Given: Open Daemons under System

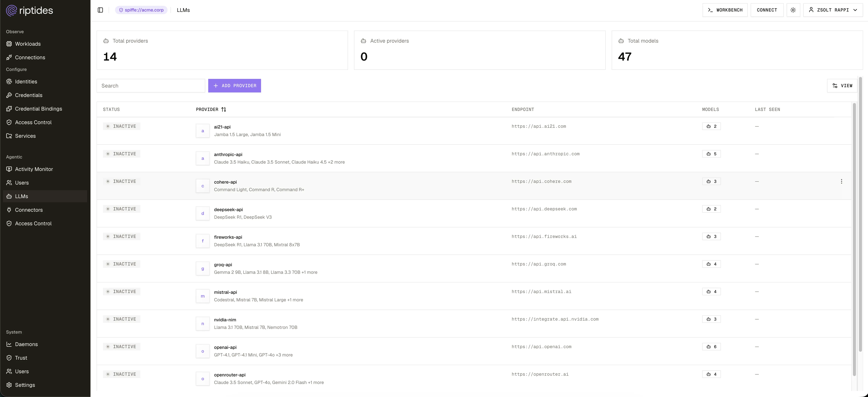Looking at the screenshot, I should [45, 344].
